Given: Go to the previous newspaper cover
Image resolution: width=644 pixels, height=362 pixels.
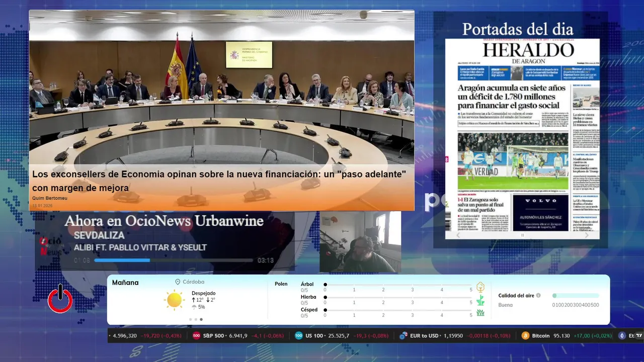Looking at the screenshot, I should (458, 235).
